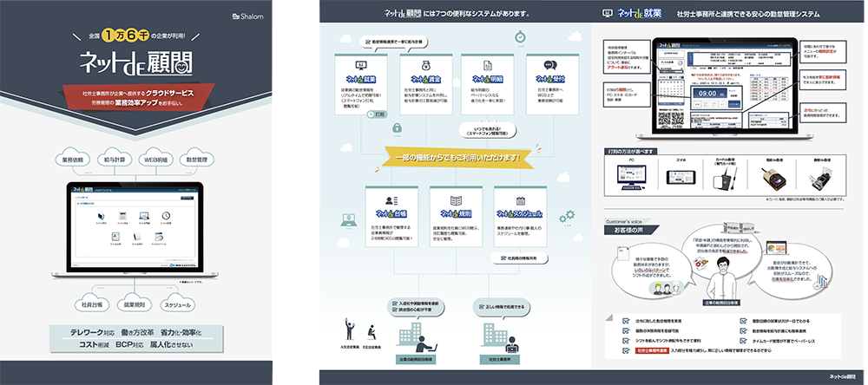The width and height of the screenshot is (868, 385).
Task: Click the QR codes on the laptop screen
Action: 671,119
